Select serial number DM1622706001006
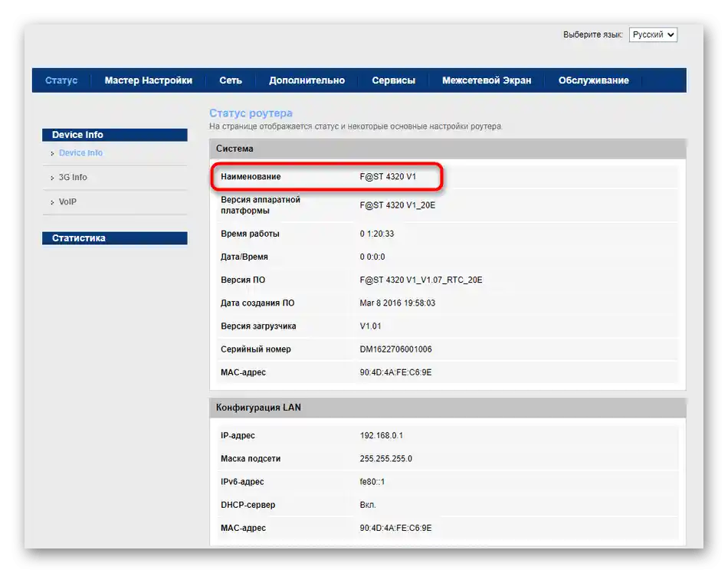Image resolution: width=728 pixels, height=573 pixels. click(395, 349)
